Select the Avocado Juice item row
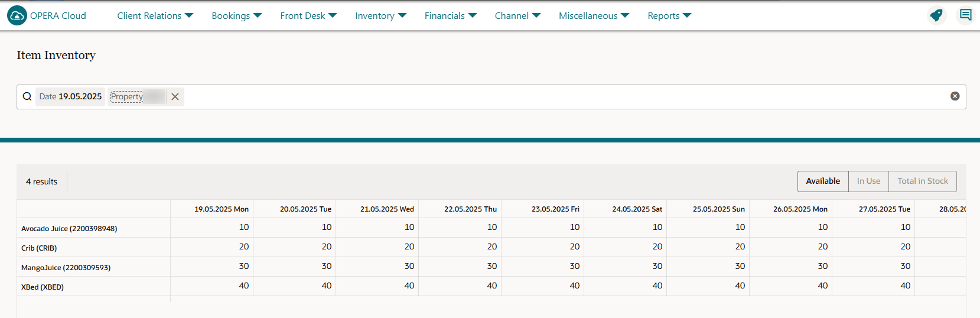Viewport: 980px width, 318px height. point(69,229)
